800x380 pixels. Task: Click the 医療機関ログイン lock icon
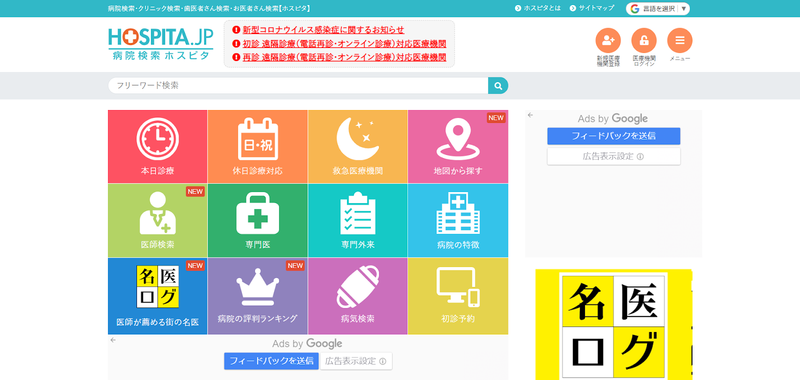click(x=644, y=40)
